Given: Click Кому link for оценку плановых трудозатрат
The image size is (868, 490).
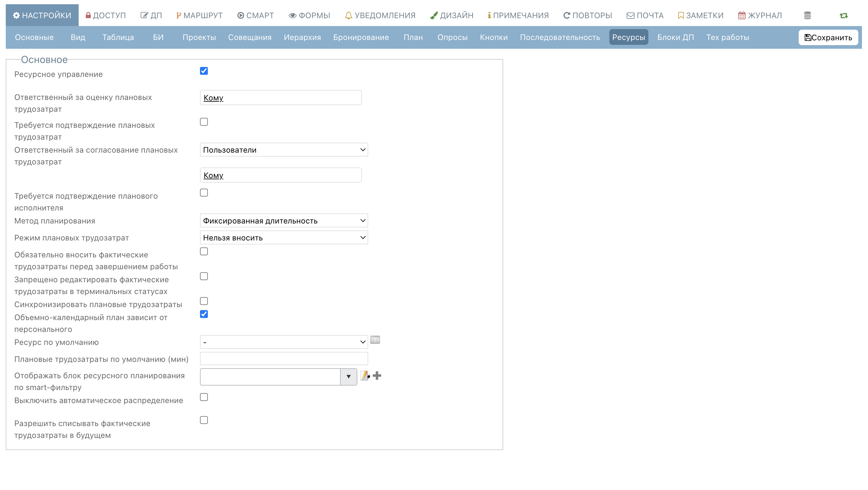Looking at the screenshot, I should (213, 98).
